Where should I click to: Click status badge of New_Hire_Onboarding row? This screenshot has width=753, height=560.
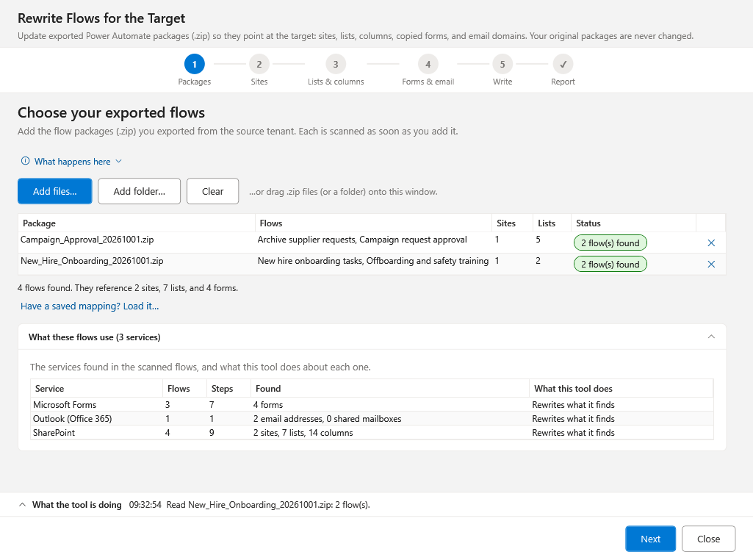tap(610, 264)
